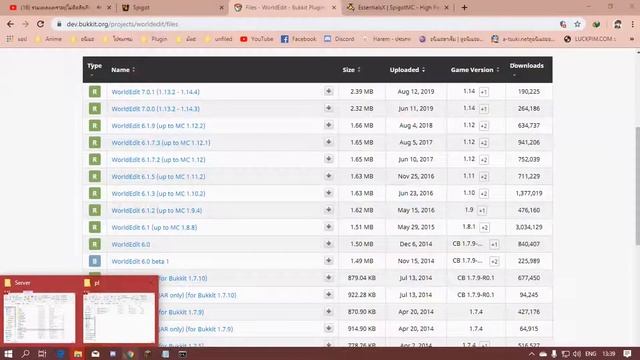Download WorldEdit 6.1.7.3 via its arrow icon
This screenshot has height=360, width=640.
(329, 142)
